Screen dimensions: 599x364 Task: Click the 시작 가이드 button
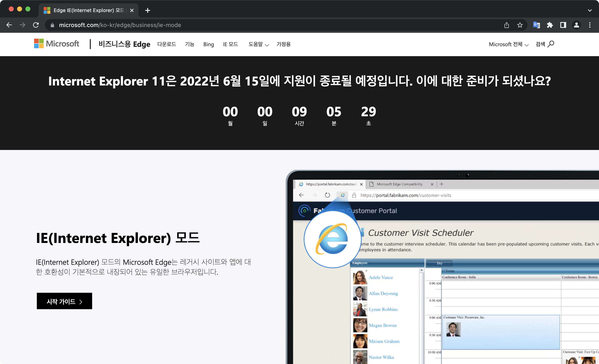pyautogui.click(x=64, y=301)
